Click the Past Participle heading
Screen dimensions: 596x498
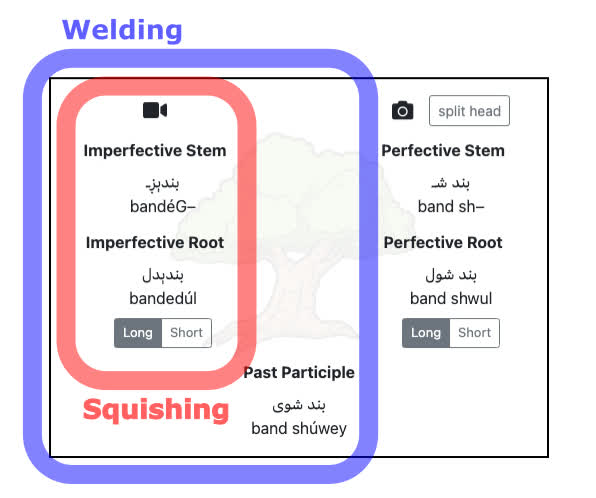pyautogui.click(x=299, y=373)
